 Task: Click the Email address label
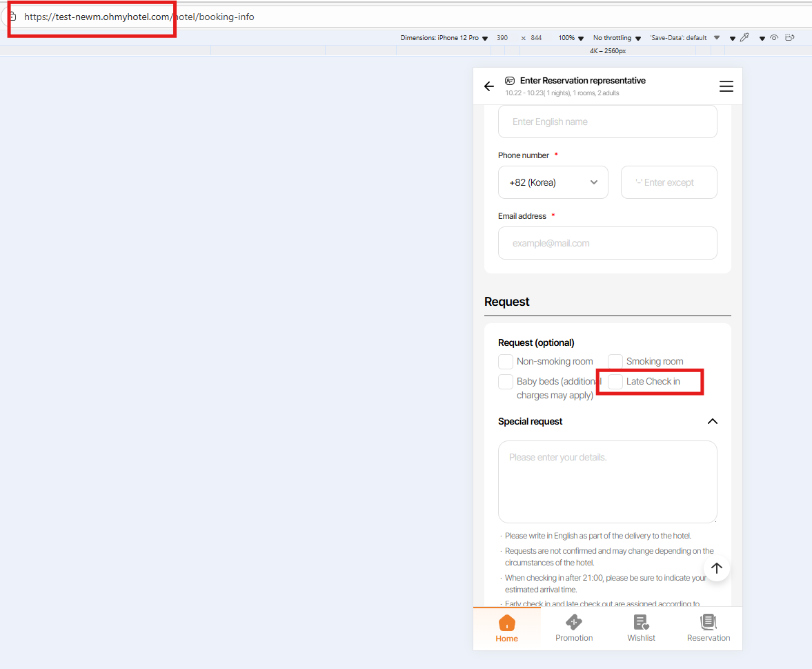522,216
